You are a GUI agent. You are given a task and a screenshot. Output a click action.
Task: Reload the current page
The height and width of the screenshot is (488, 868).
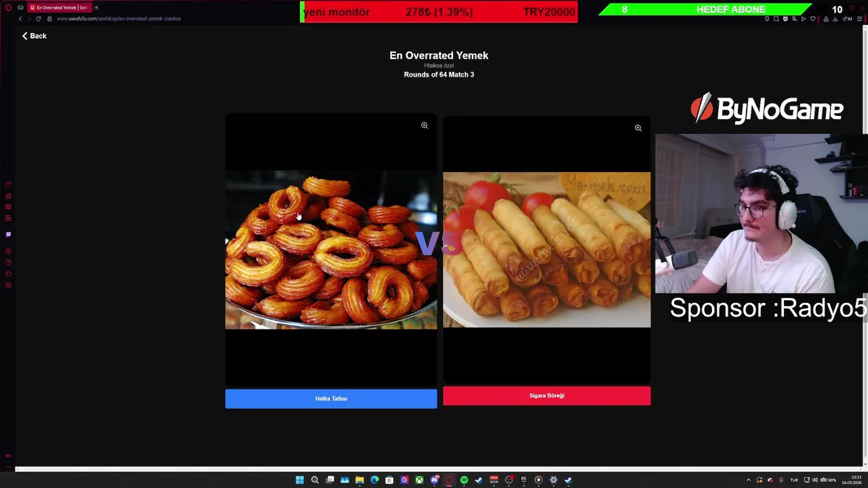(x=38, y=19)
